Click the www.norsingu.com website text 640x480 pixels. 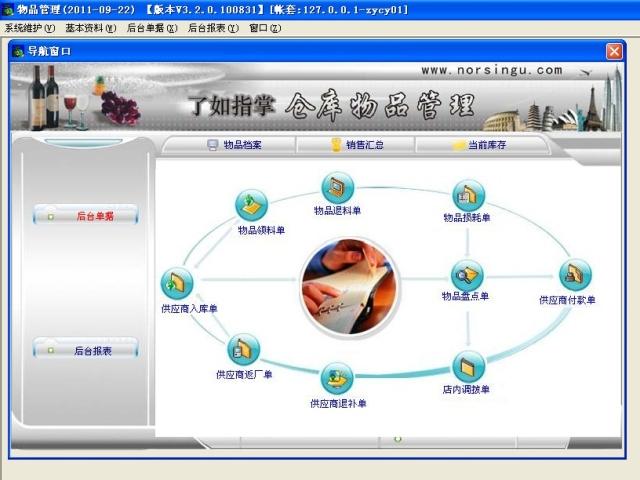click(491, 70)
